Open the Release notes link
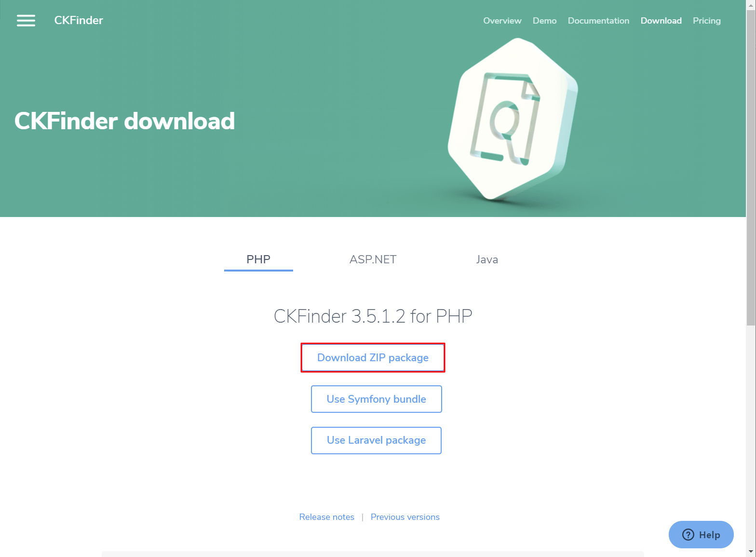The width and height of the screenshot is (756, 557). point(327,517)
